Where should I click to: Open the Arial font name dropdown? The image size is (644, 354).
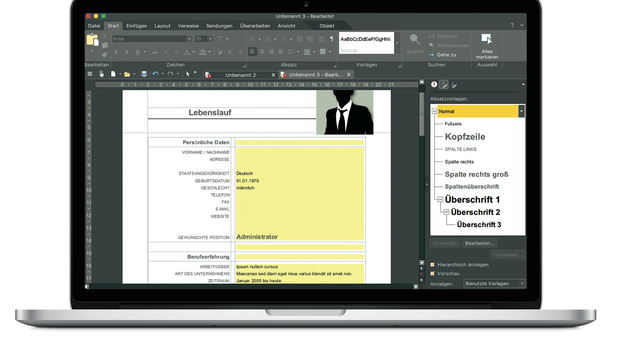(189, 39)
